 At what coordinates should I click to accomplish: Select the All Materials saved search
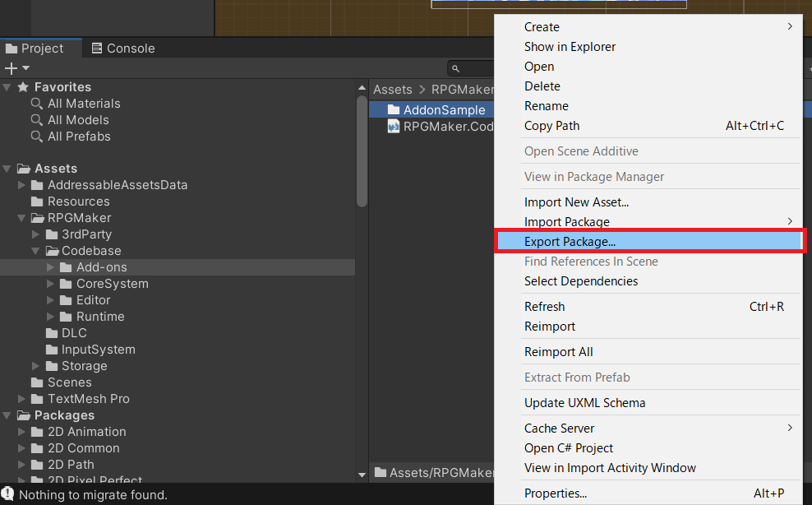[83, 104]
